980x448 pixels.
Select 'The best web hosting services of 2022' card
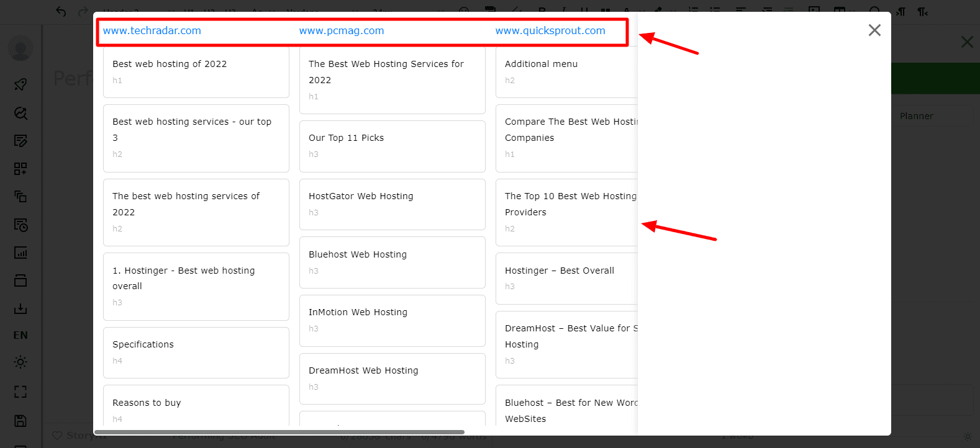(x=196, y=212)
